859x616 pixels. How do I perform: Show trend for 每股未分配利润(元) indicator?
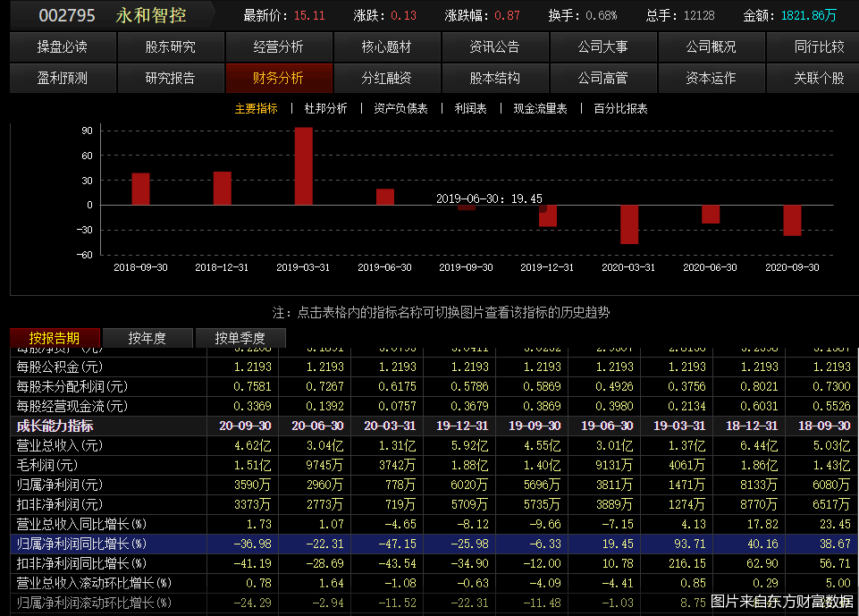click(72, 386)
